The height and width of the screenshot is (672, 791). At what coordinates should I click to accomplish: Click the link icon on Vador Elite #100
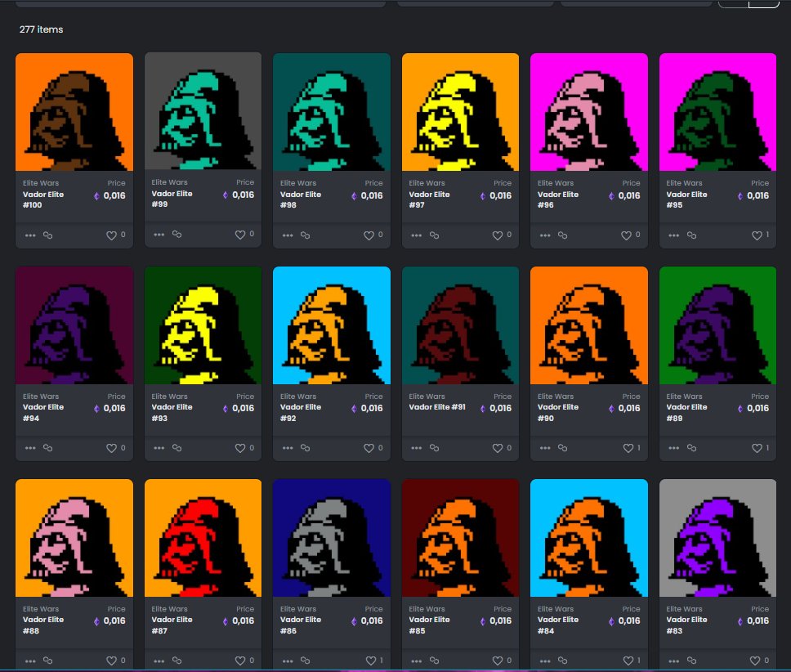point(48,235)
